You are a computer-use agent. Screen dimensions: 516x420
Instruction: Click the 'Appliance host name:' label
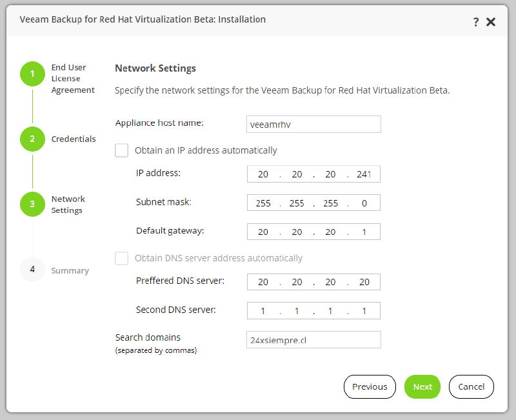coord(159,123)
